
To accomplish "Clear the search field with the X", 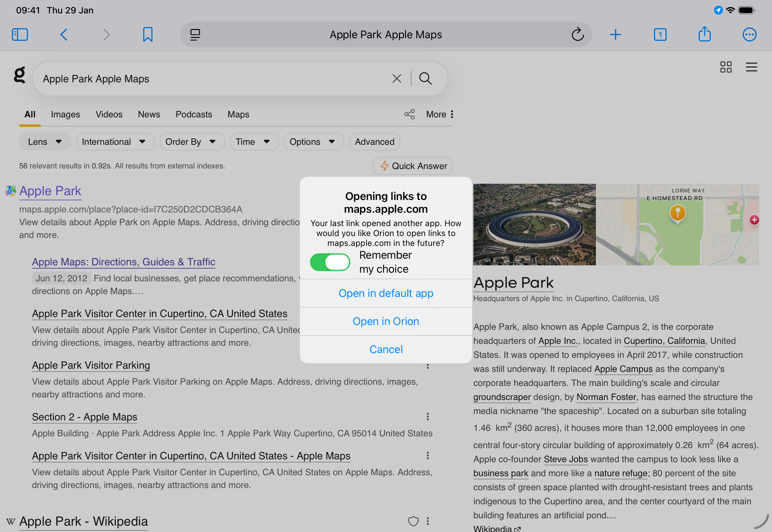I will (396, 78).
